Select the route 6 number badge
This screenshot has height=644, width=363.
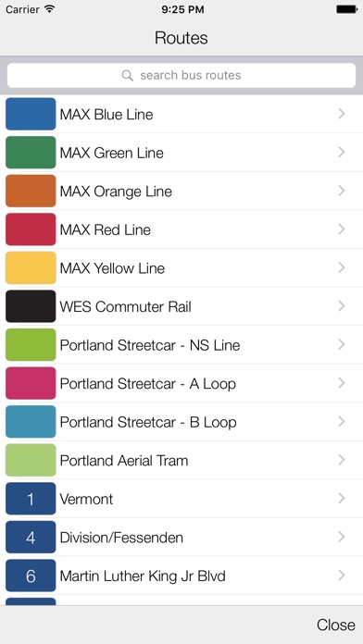coord(31,576)
